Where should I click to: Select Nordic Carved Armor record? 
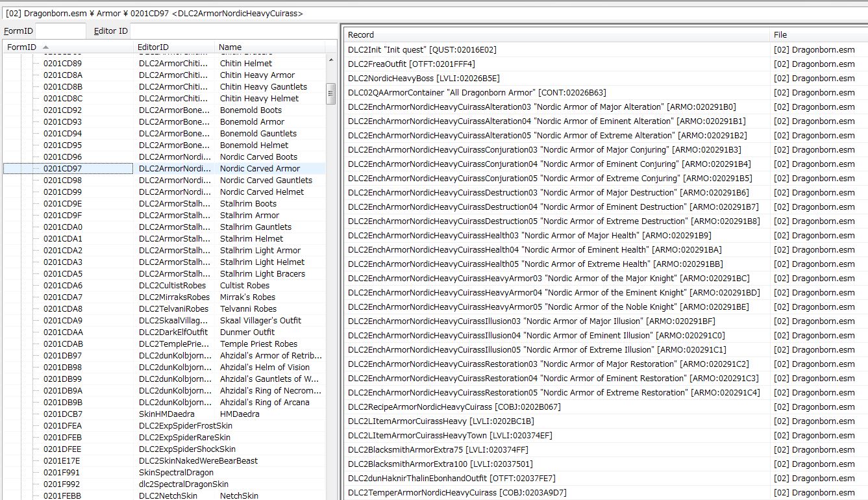click(164, 169)
